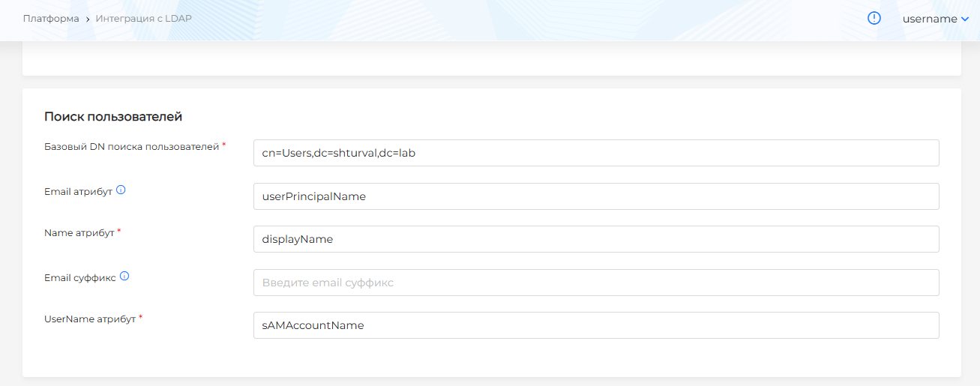Select the displayName name attribute field

point(596,239)
